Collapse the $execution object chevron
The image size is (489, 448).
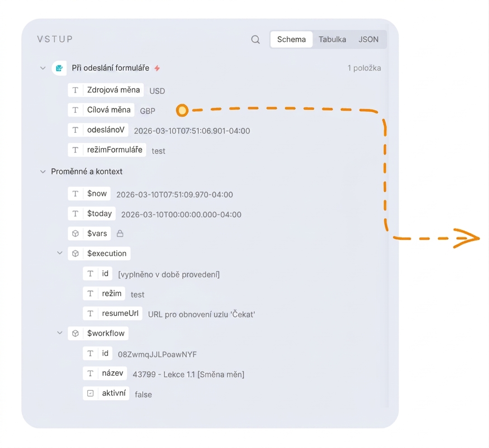pos(60,253)
